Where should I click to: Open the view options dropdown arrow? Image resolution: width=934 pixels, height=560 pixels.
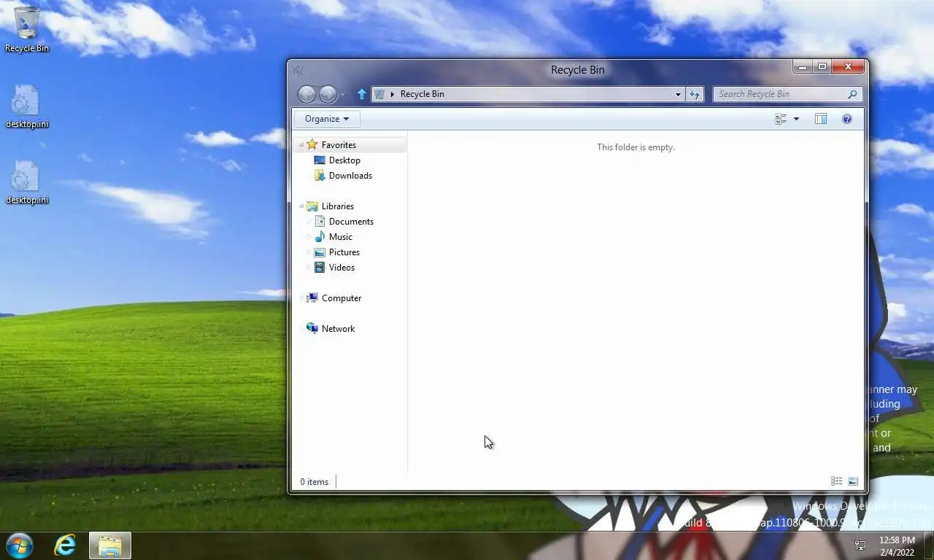[796, 119]
